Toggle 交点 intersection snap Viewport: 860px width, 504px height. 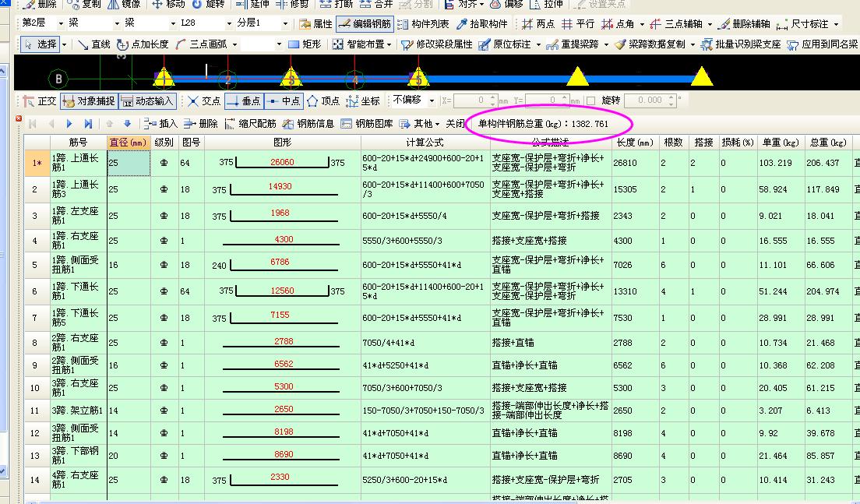click(x=204, y=101)
